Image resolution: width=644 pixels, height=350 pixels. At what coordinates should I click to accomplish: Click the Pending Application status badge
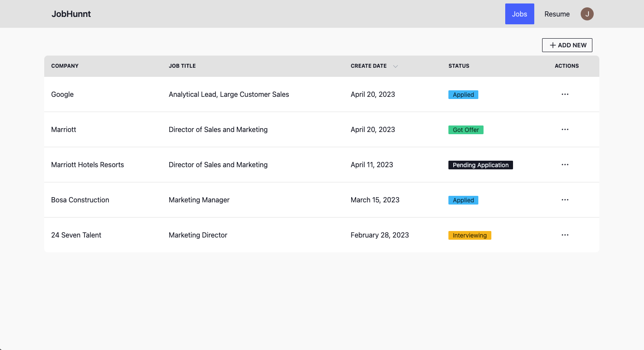tap(481, 165)
